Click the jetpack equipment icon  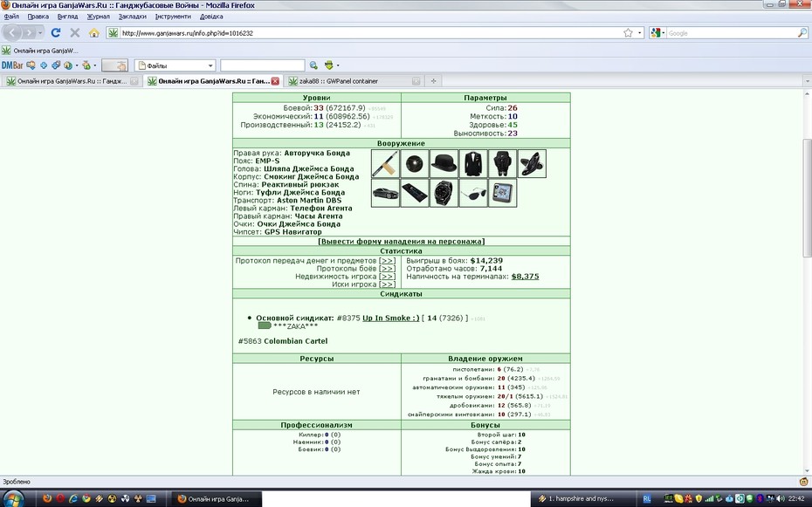pyautogui.click(x=502, y=163)
